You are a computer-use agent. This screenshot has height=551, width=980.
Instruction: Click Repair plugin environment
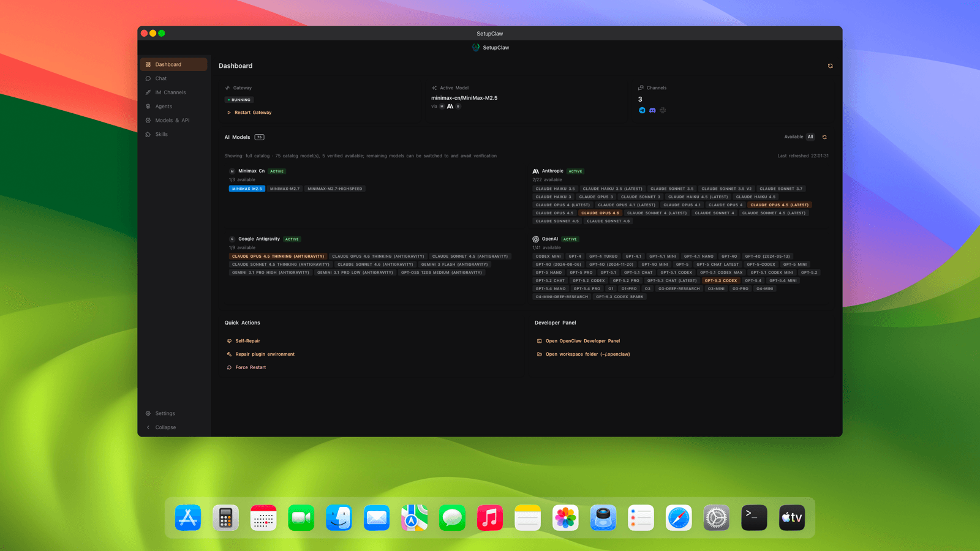(x=261, y=354)
